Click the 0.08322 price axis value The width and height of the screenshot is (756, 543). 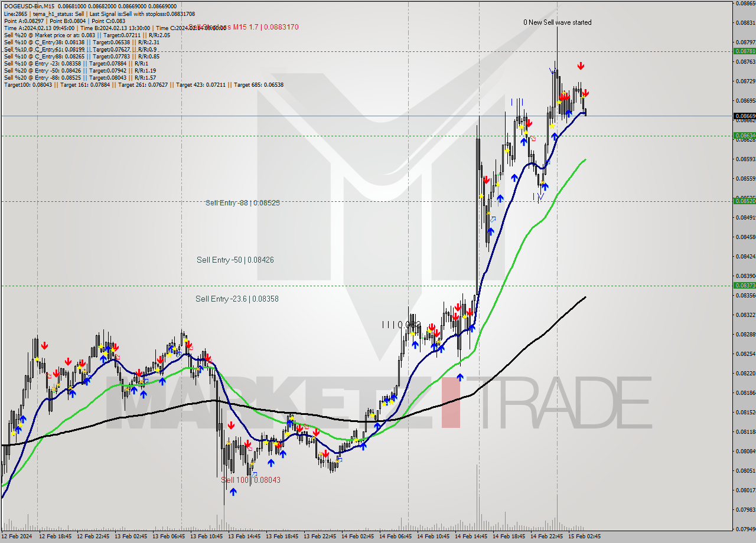point(745,315)
